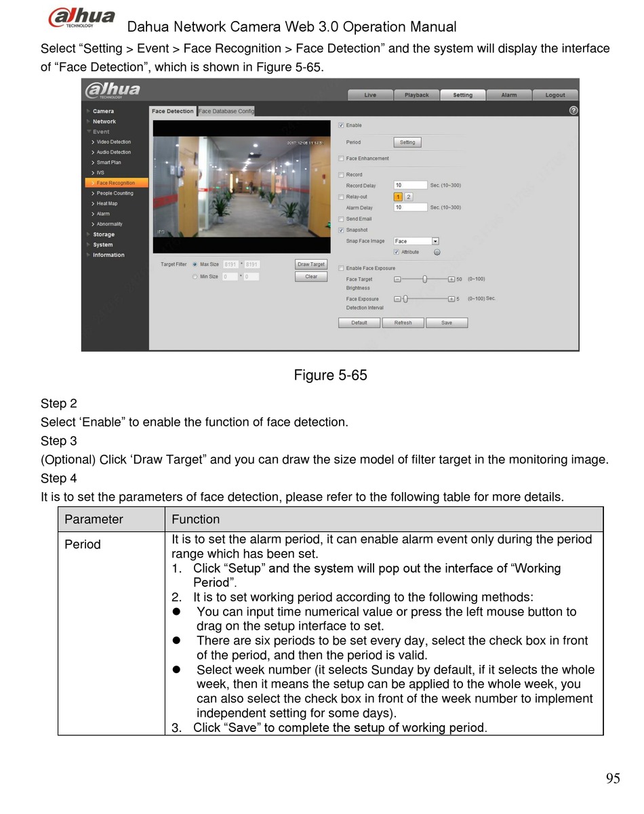Click the Face Target Brightness slider handle
644x814 pixels.
[424, 279]
